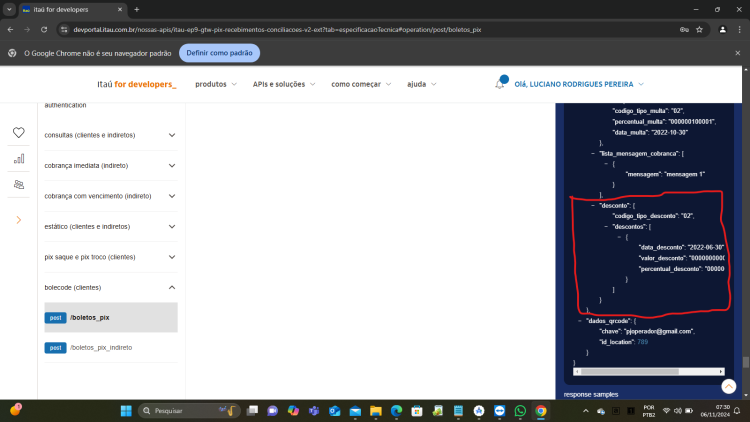Open the Chrome three-dot menu
The image size is (750, 422).
tap(739, 30)
